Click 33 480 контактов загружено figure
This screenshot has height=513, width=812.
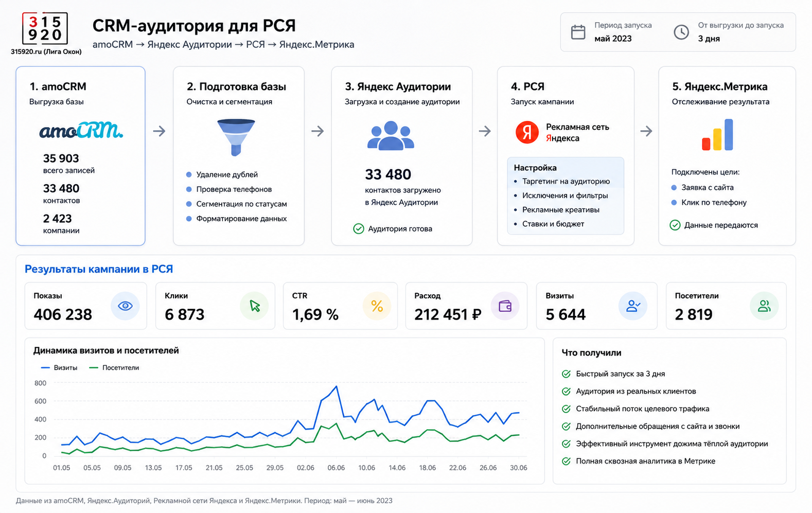[x=388, y=174]
